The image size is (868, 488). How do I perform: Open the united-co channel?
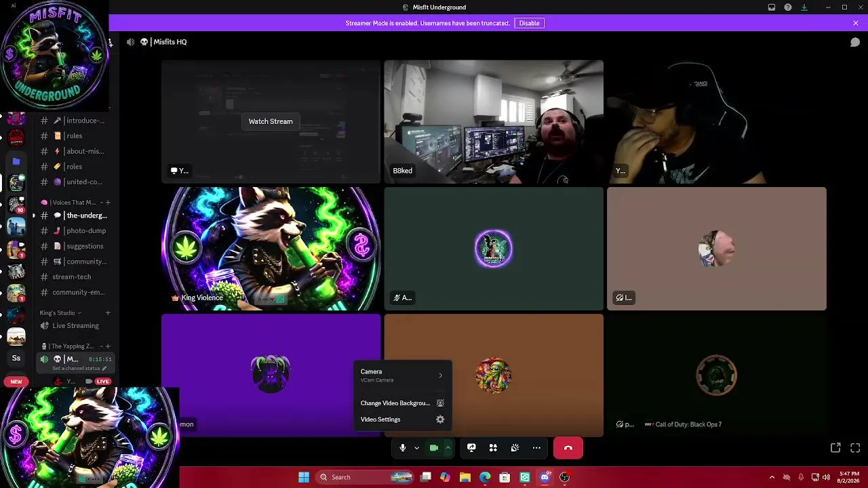point(75,182)
